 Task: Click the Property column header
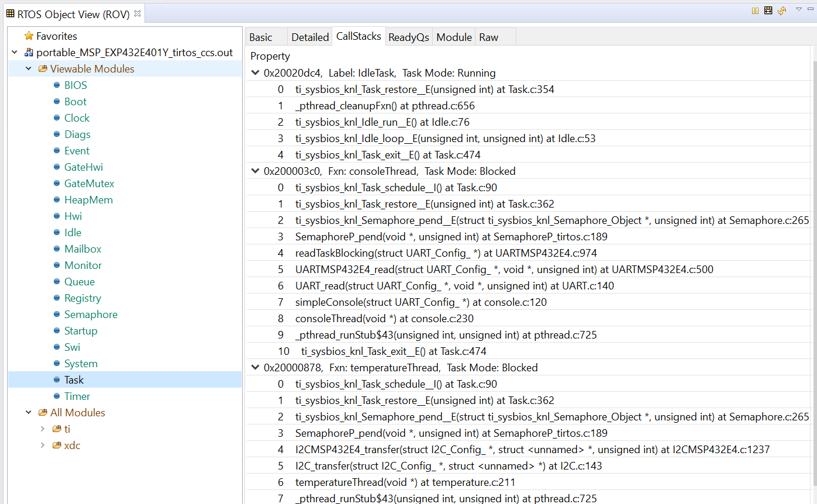click(270, 56)
